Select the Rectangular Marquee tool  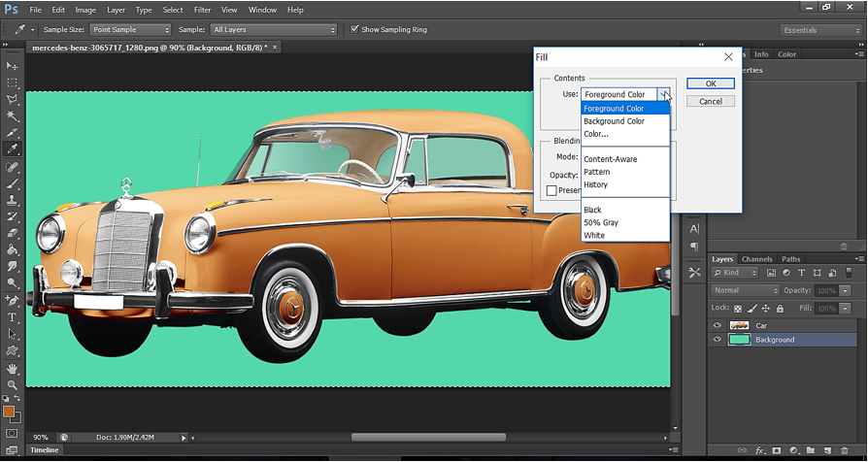[12, 82]
